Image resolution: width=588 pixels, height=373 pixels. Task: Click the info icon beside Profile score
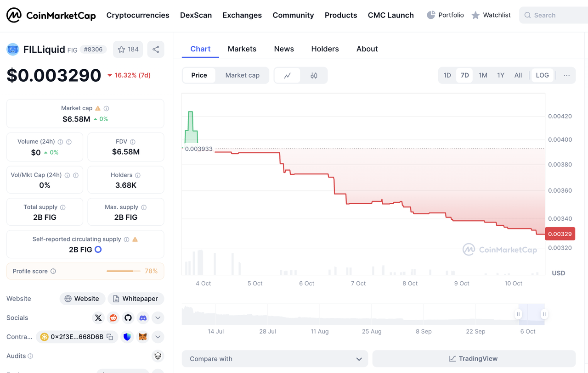pyautogui.click(x=53, y=271)
